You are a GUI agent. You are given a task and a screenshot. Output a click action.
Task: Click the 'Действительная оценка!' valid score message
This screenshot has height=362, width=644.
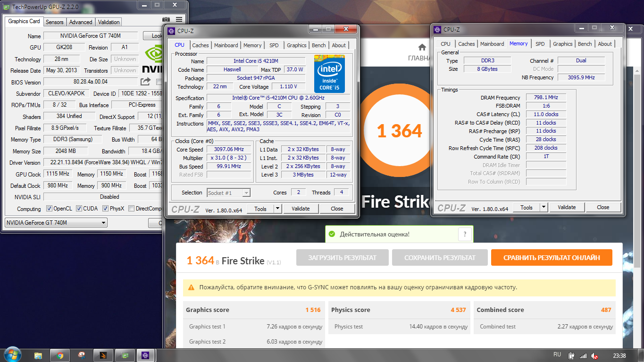point(375,234)
